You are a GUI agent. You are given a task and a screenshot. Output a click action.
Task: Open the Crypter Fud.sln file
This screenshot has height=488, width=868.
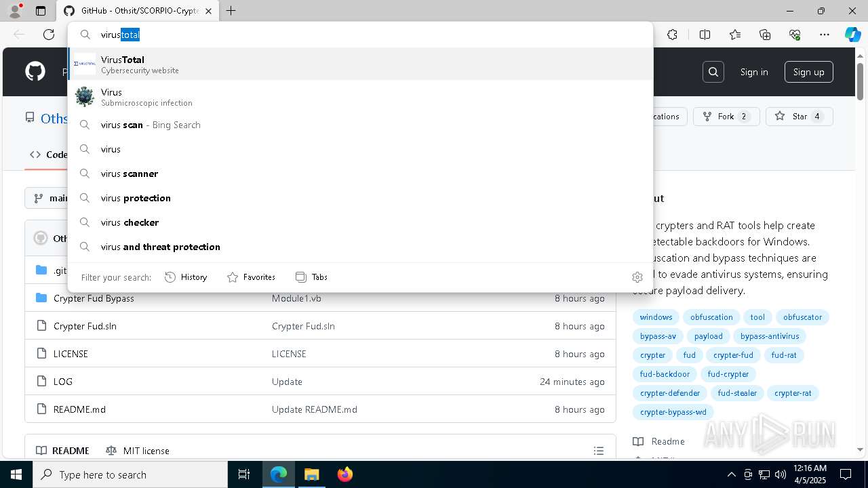[x=85, y=326]
